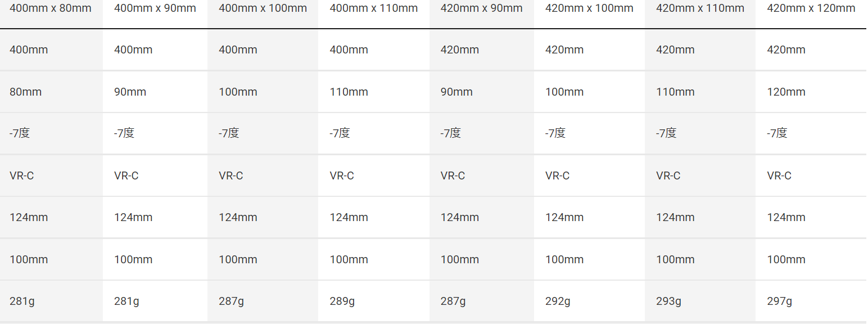Select the "420mm x 120mm" column header
Screen dimensions: 868x324
click(x=811, y=8)
